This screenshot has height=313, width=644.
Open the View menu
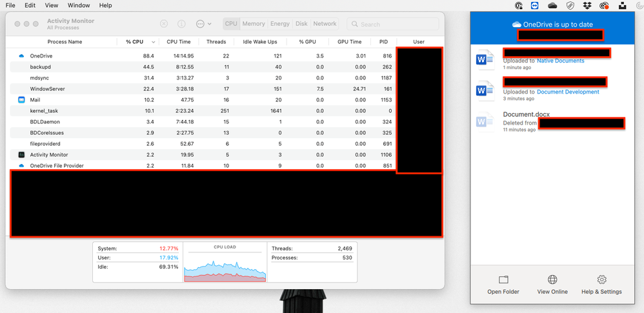coord(52,5)
